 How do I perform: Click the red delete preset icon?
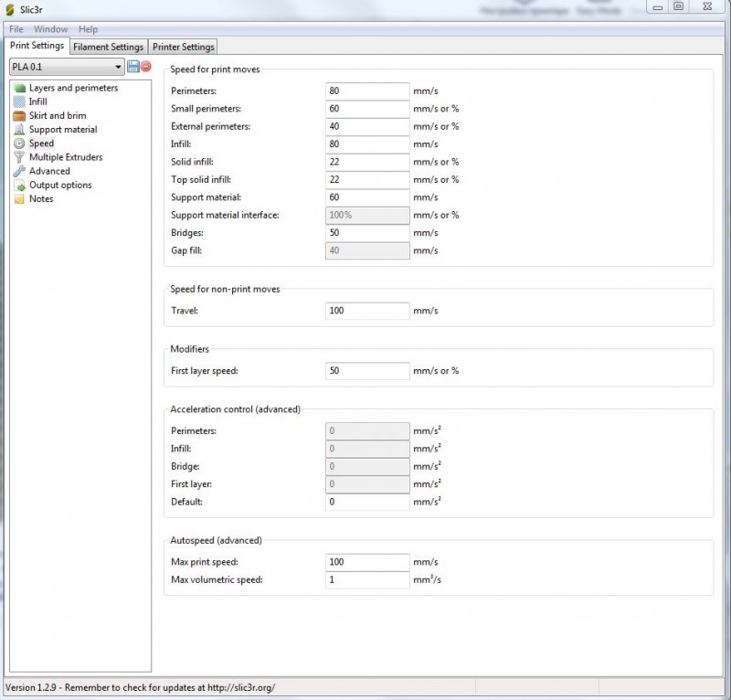[145, 67]
